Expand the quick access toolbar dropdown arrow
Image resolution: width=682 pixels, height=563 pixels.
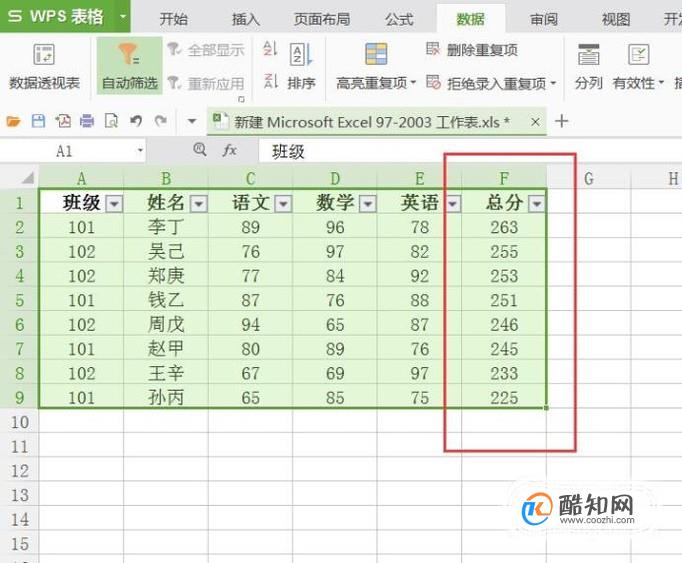pyautogui.click(x=192, y=121)
